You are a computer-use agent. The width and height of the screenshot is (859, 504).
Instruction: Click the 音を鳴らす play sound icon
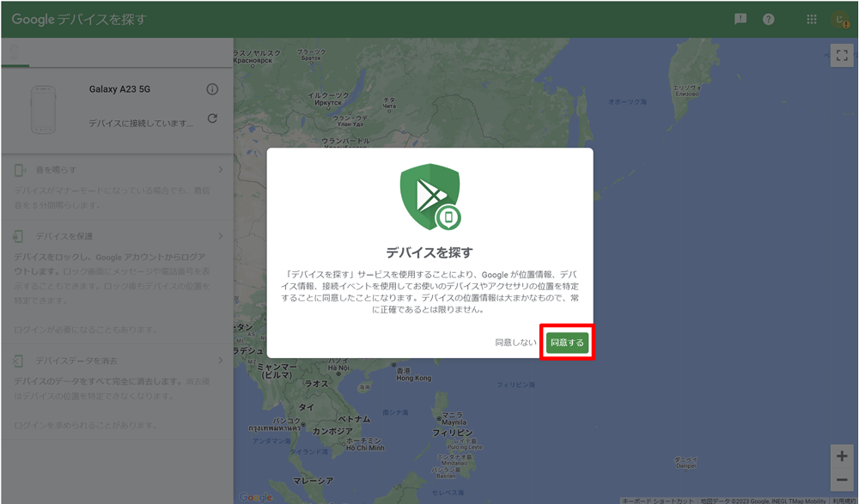pyautogui.click(x=19, y=170)
